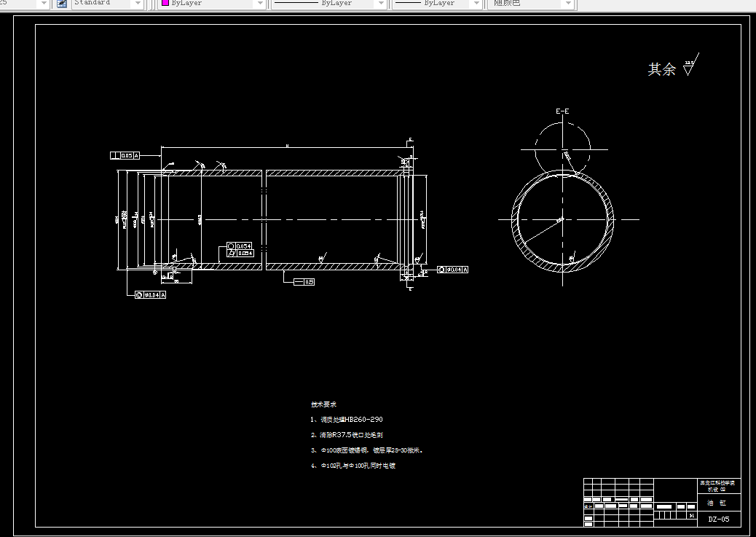Select the 其余 surface finish label
Screen dimensions: 756x537
coord(661,69)
